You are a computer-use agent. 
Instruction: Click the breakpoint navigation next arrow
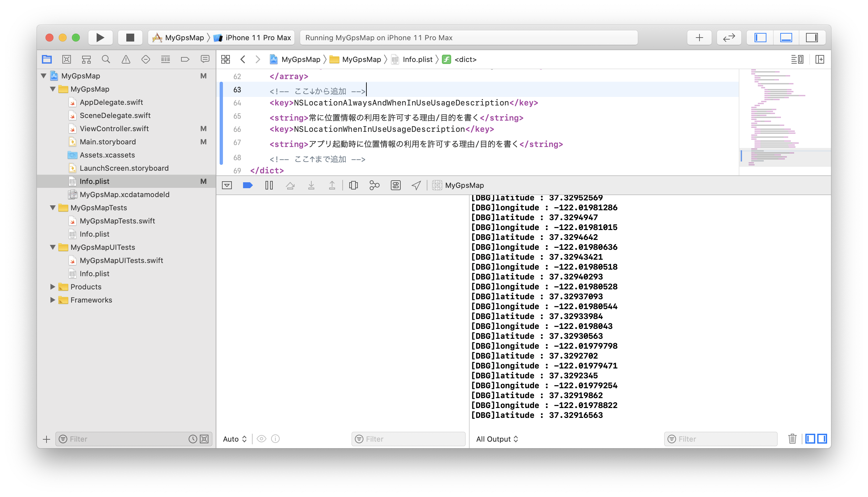pyautogui.click(x=258, y=59)
